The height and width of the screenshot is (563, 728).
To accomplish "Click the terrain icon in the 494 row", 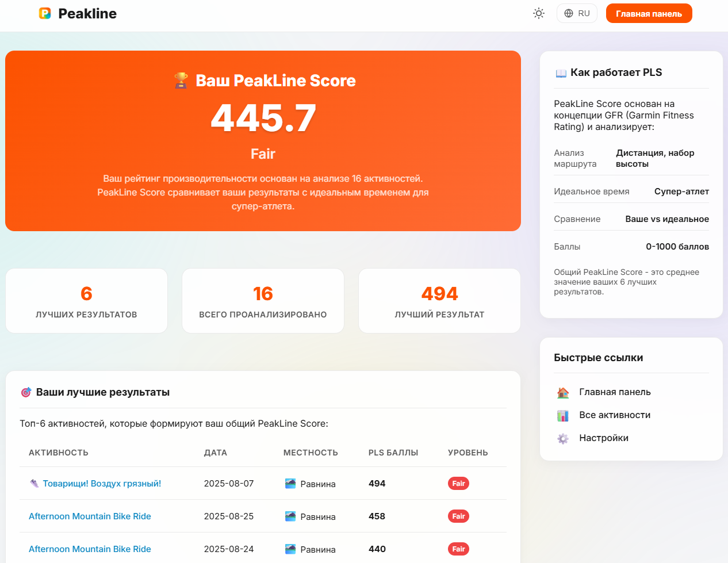I will point(290,484).
